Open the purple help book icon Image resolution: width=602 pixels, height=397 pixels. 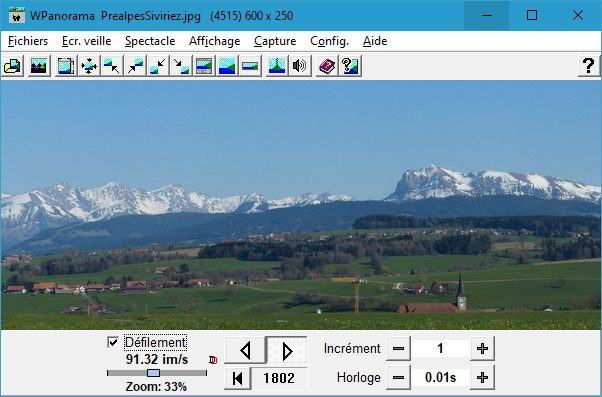pyautogui.click(x=327, y=66)
